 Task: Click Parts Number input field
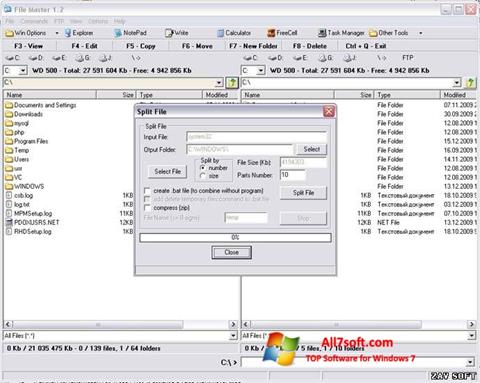[x=293, y=175]
